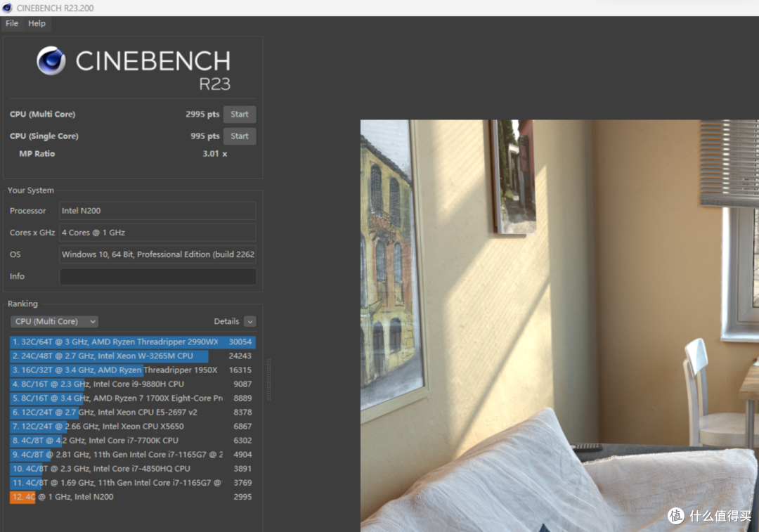Select the Core i7-4850HQ ranking row
Screen dimensions: 759x532
[133, 469]
